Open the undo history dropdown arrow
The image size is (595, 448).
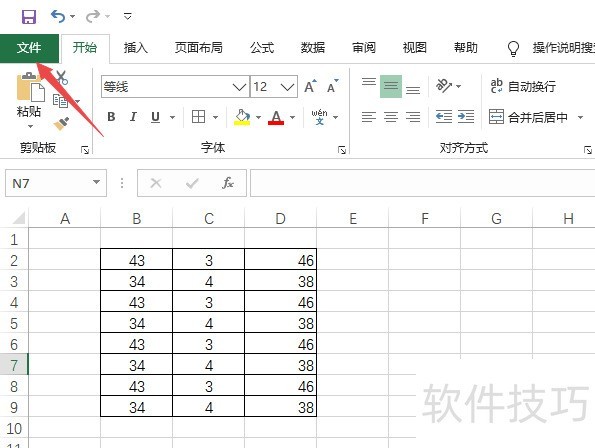click(72, 16)
